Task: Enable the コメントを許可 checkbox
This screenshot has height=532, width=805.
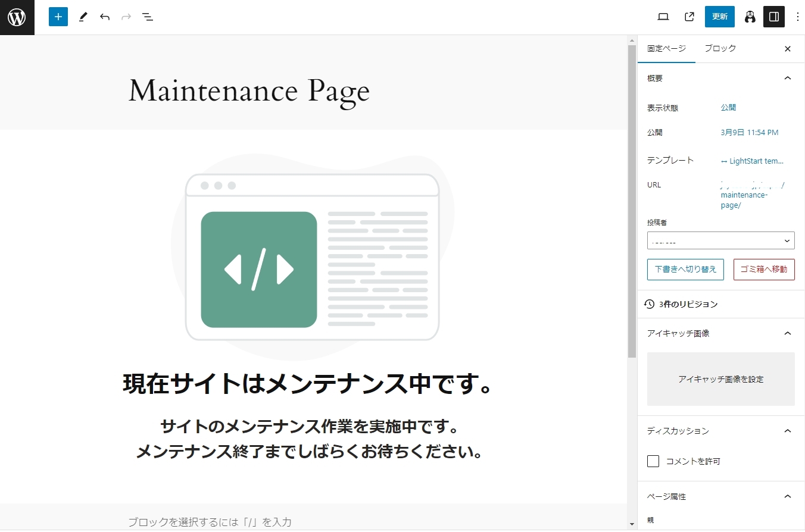Action: tap(653, 461)
